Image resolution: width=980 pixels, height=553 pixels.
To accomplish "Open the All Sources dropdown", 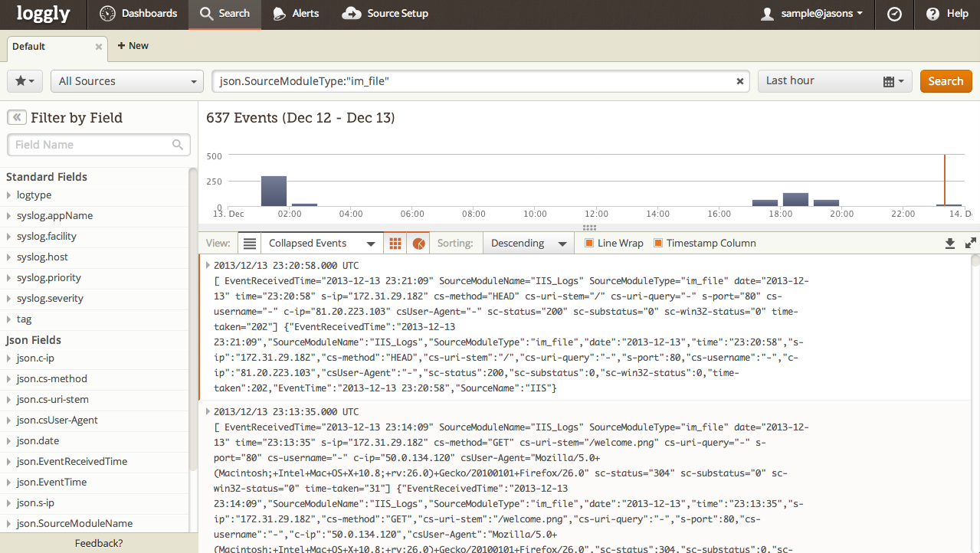I will pos(126,81).
